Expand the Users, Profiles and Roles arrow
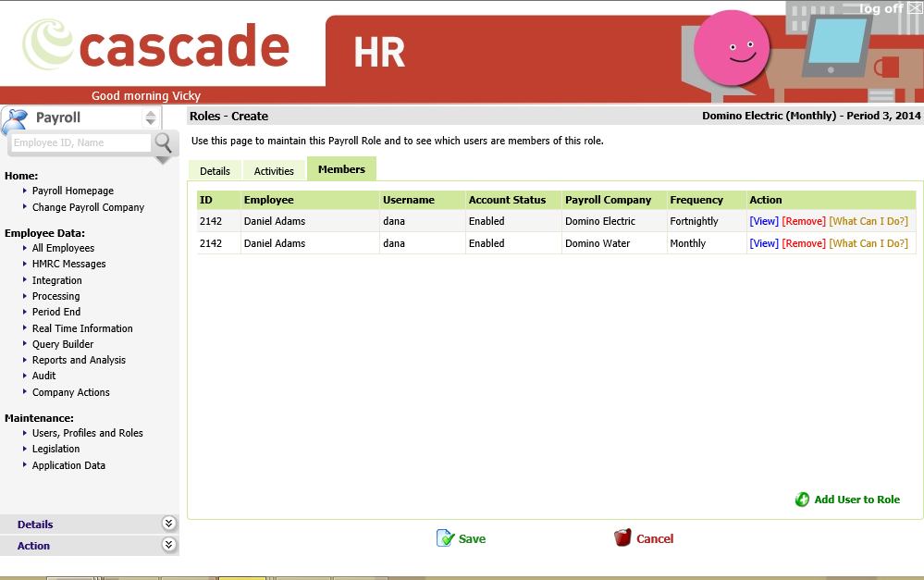This screenshot has width=924, height=580. point(25,433)
